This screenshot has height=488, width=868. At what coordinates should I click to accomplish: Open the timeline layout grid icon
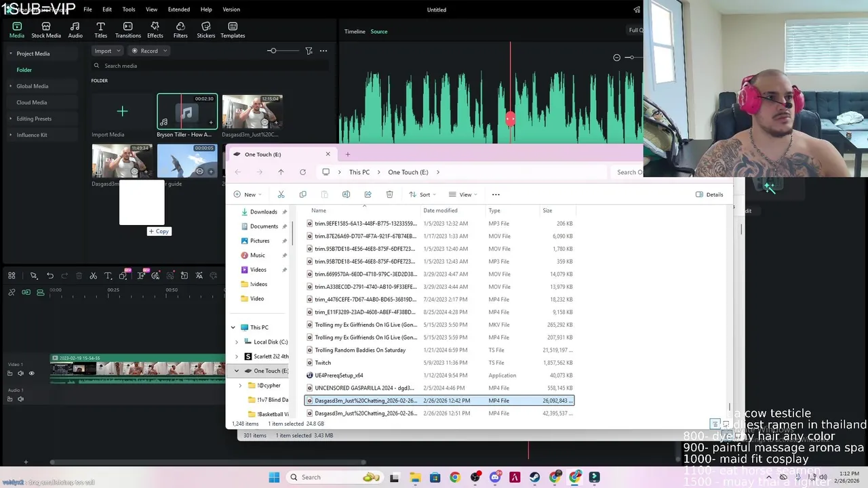click(x=12, y=275)
